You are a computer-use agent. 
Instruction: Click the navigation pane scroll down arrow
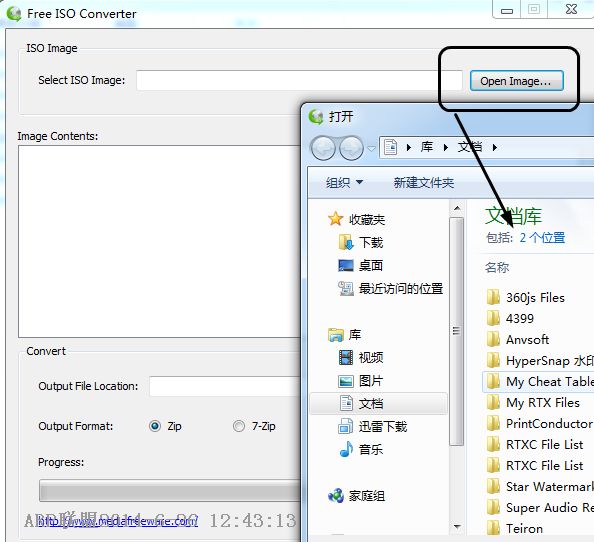coord(457,527)
